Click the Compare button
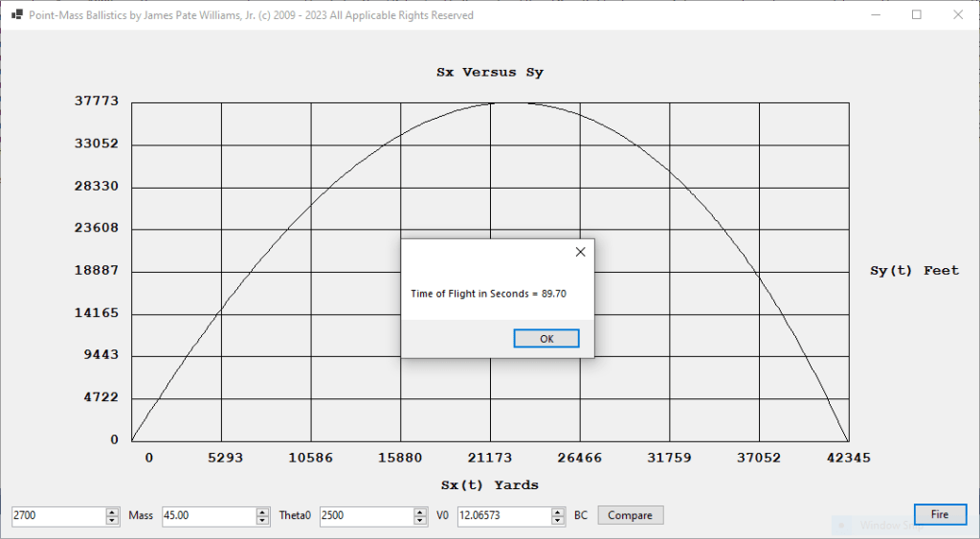This screenshot has width=980, height=539. (630, 515)
